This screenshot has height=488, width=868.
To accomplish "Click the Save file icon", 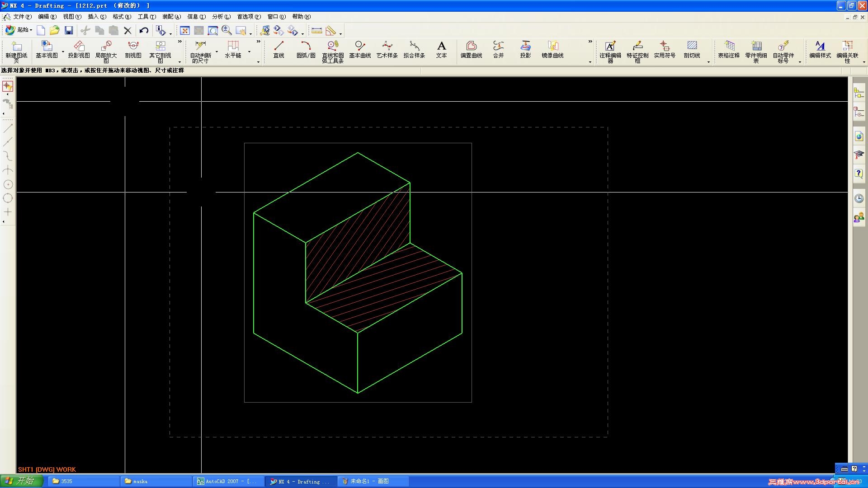I will coord(69,30).
